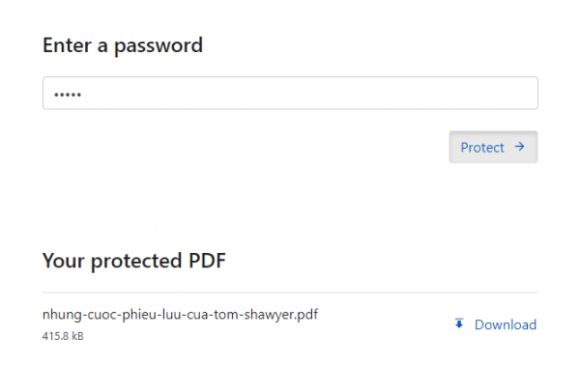Image resolution: width=580 pixels, height=392 pixels.
Task: Click the word 'password' in the heading
Action: [159, 46]
